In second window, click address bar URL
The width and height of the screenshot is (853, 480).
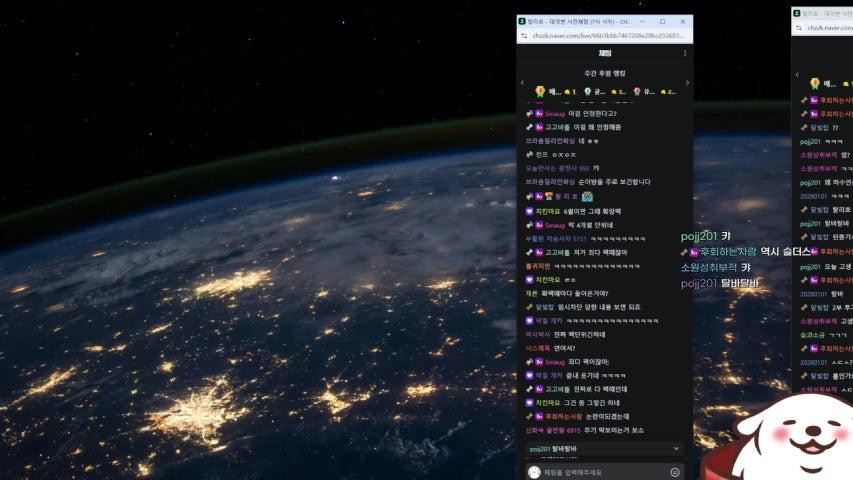point(830,27)
